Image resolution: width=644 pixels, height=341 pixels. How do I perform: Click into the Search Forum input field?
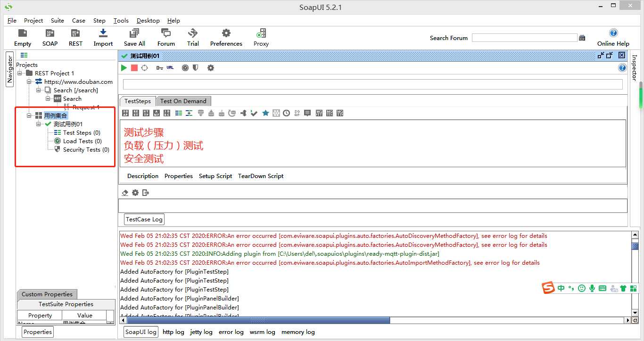point(524,38)
